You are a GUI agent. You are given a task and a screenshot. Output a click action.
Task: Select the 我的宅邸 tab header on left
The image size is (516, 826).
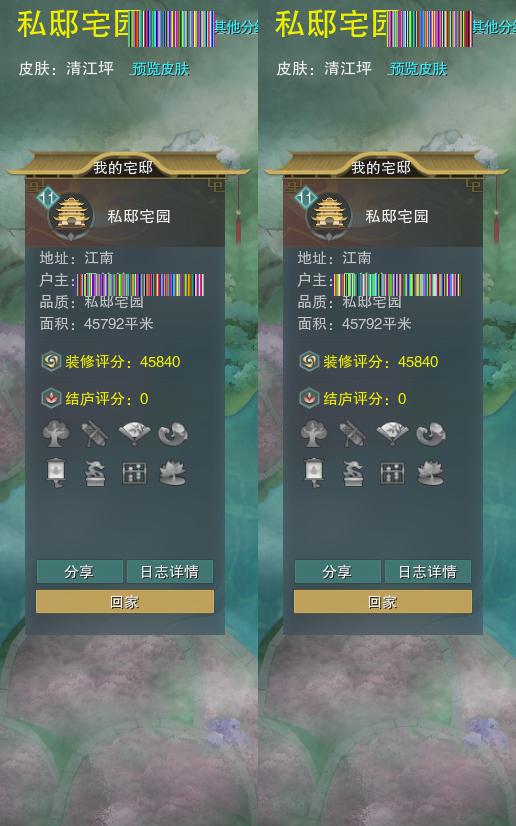pyautogui.click(x=123, y=168)
